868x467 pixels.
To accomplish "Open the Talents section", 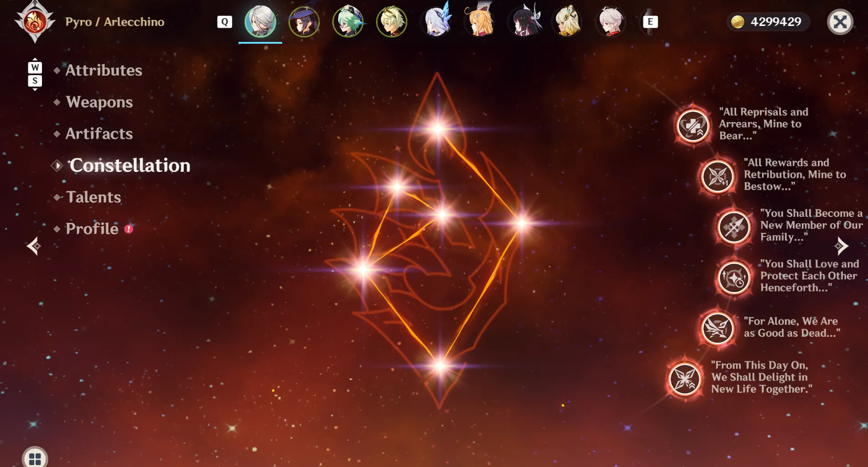I will tap(93, 197).
